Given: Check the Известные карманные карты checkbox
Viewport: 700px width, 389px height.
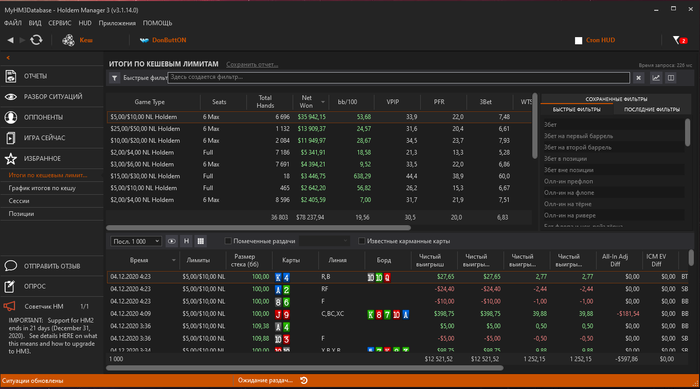Looking at the screenshot, I should tap(361, 241).
